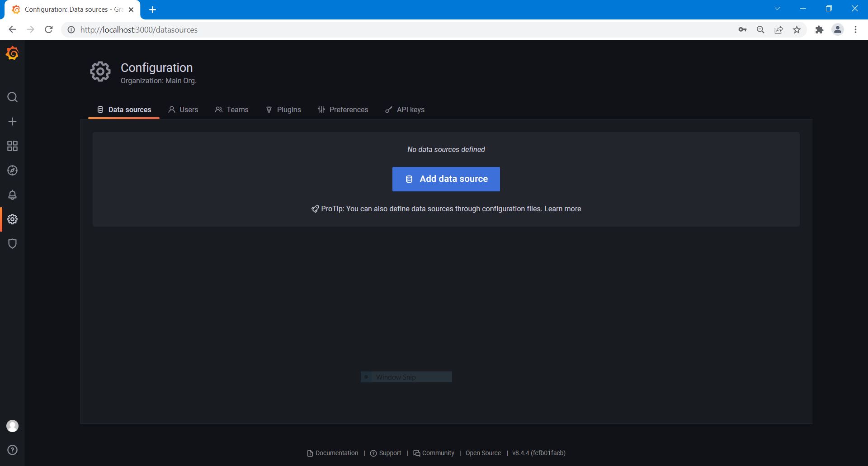Image resolution: width=868 pixels, height=466 pixels.
Task: Click the user profile avatar in sidebar
Action: [12, 426]
